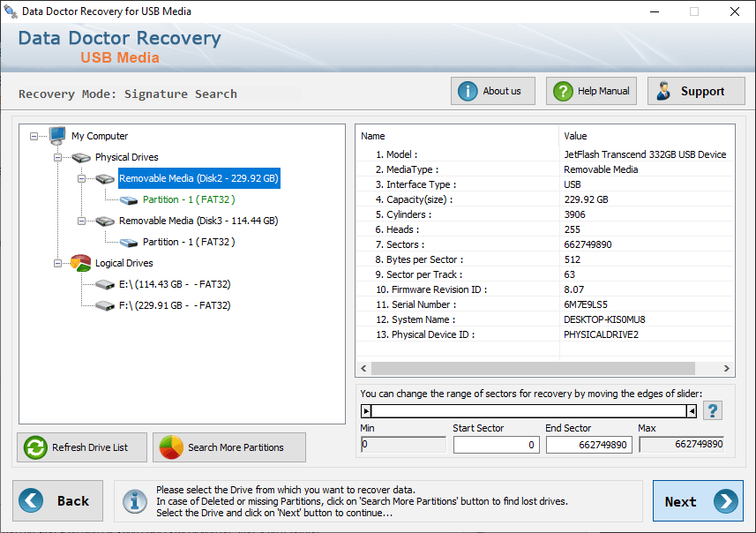
Task: Select the 'JetFlash Transcend 332GB USB Device' value
Action: click(645, 154)
